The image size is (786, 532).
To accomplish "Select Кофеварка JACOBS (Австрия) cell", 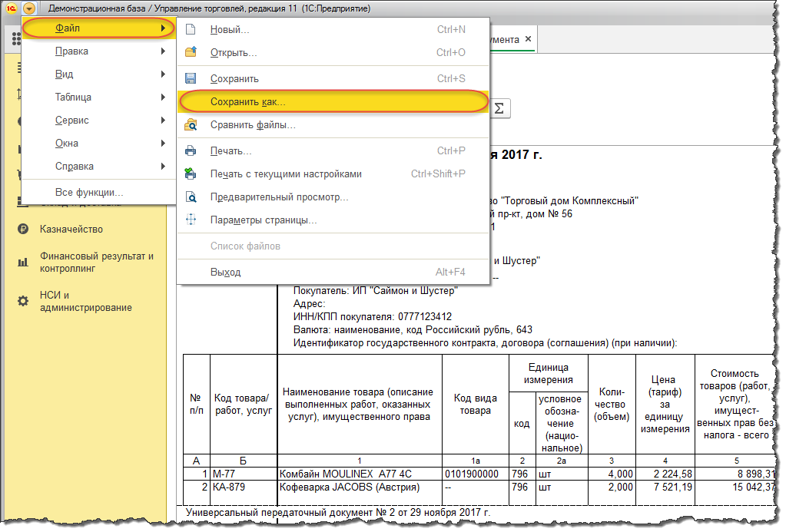I will pos(360,487).
